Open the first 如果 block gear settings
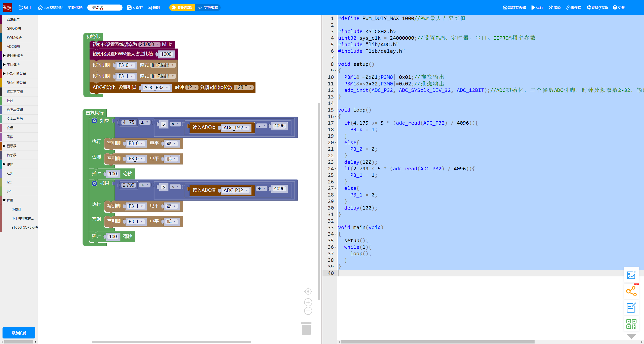Screen dimensions: 644x344 (94, 121)
